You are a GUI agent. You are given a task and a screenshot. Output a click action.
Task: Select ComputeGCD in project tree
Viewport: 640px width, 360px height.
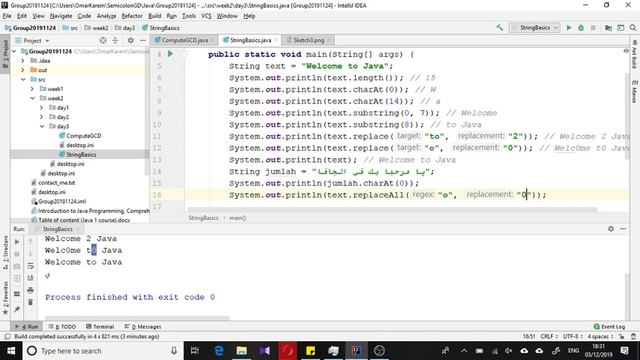[x=83, y=136]
